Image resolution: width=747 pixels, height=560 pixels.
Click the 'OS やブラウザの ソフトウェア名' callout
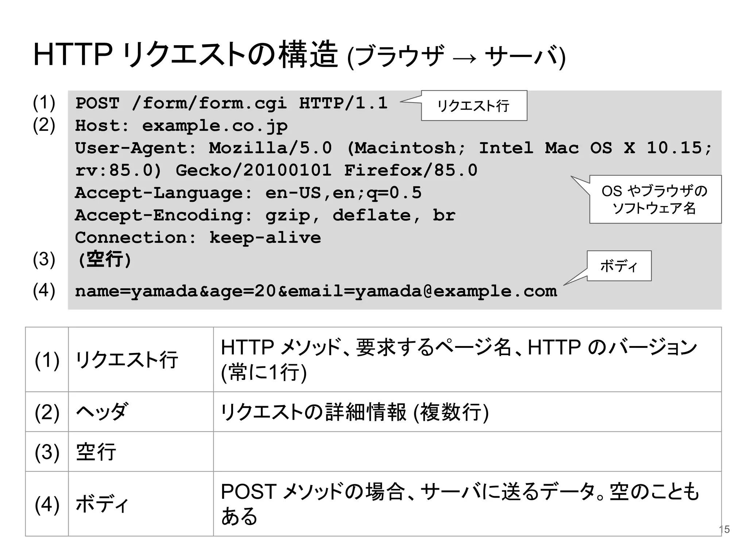[x=655, y=199]
